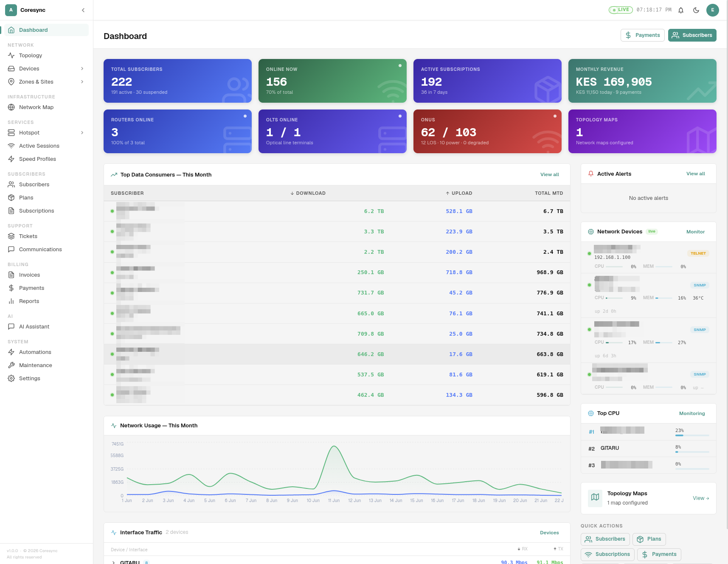The width and height of the screenshot is (728, 564).
Task: Click the Reports bar chart icon
Action: click(x=11, y=301)
